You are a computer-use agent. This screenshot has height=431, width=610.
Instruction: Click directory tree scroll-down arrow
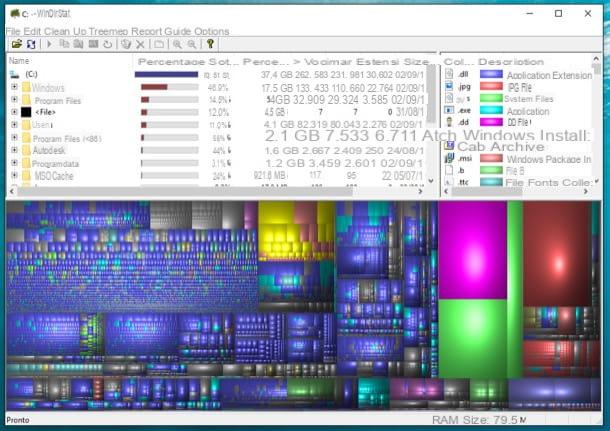431,181
